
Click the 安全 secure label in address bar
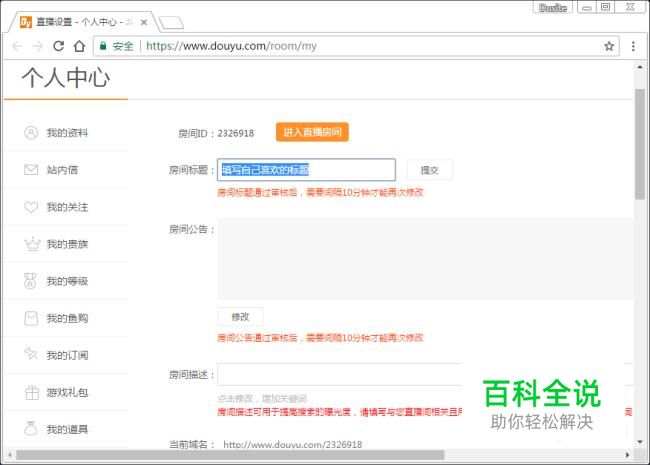[x=123, y=46]
